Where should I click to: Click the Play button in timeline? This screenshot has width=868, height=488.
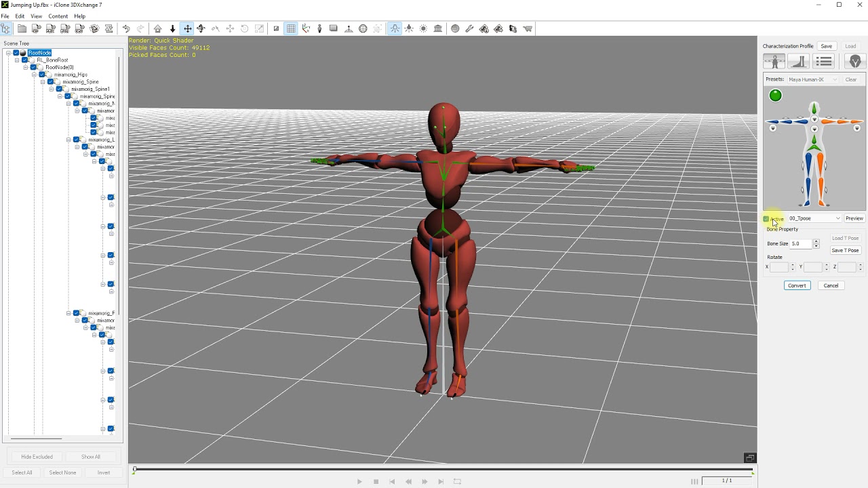click(x=359, y=482)
